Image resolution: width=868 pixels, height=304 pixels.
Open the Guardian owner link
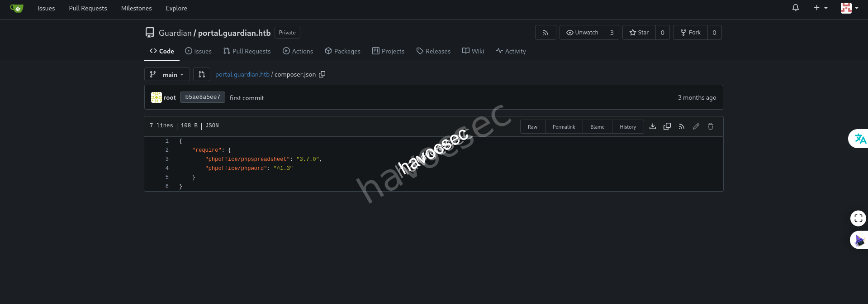[x=175, y=33]
